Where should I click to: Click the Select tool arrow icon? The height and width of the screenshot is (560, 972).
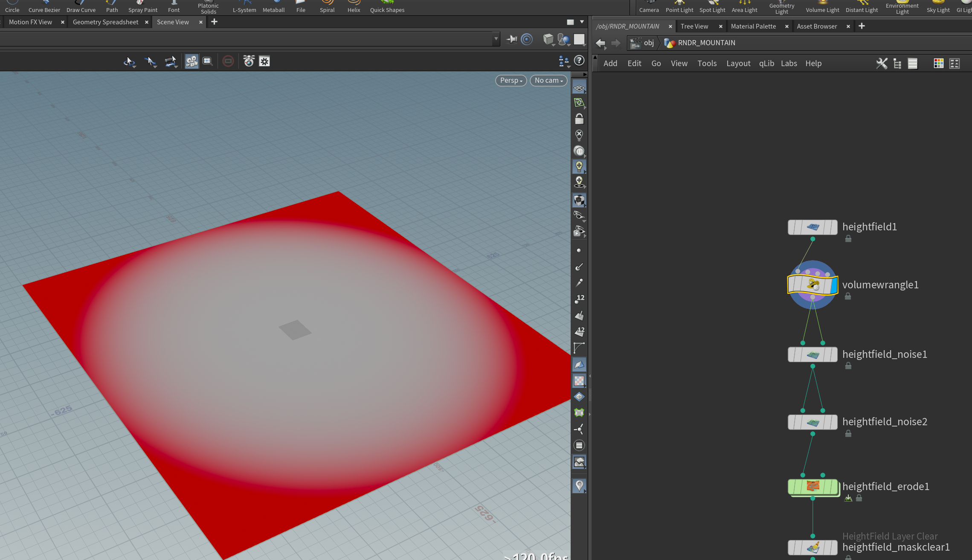point(129,62)
